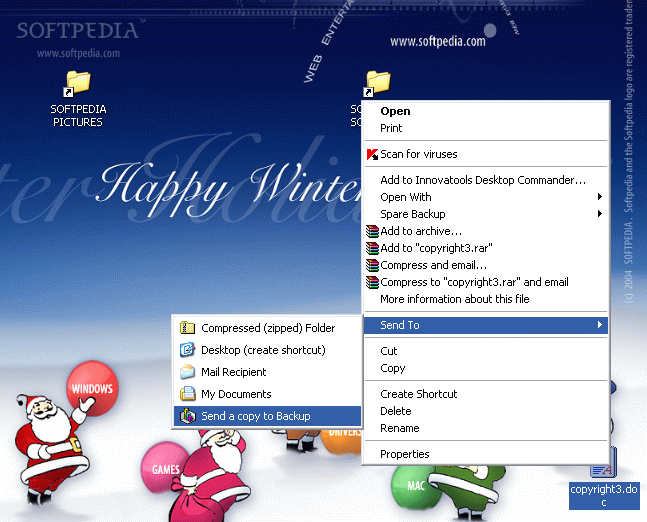Click the WinRAR icon beside Compress and email...
This screenshot has height=522, width=647.
click(x=372, y=265)
